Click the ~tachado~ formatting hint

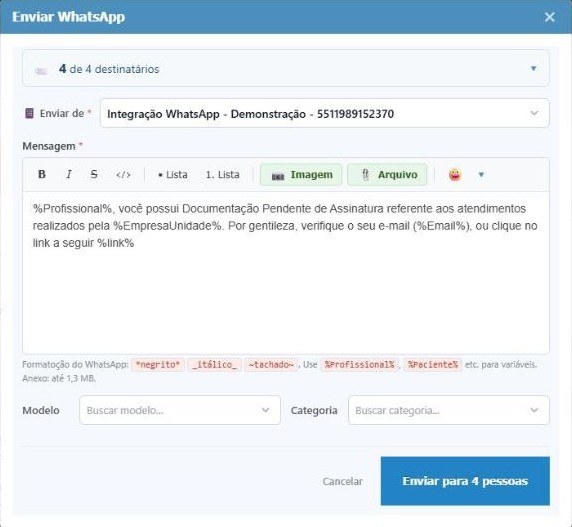(x=271, y=365)
